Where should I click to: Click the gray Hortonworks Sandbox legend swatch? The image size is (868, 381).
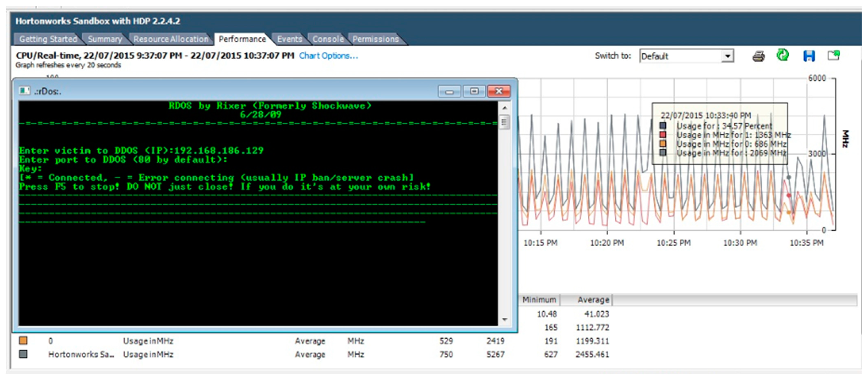23,354
